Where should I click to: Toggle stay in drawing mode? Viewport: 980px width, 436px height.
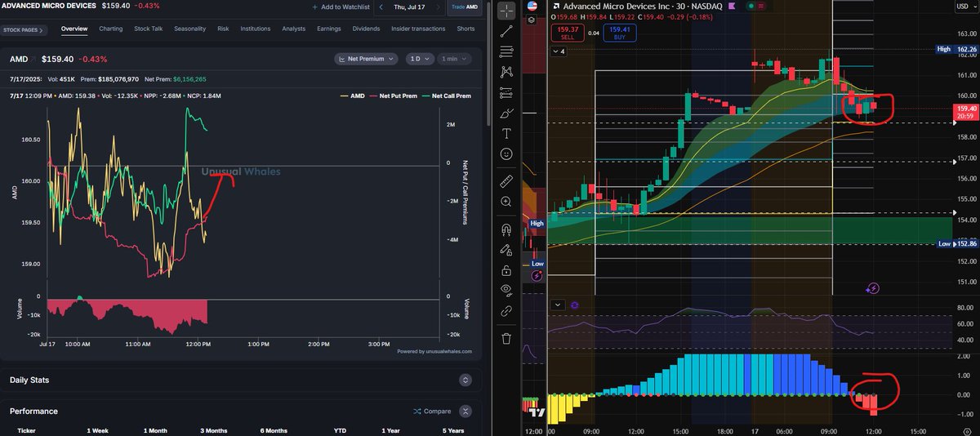507,249
